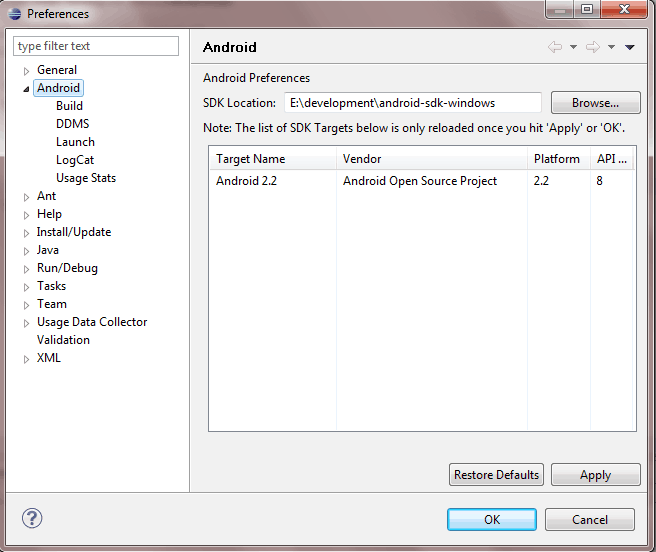The height and width of the screenshot is (552, 656).
Task: Click the Cancel button
Action: tap(589, 519)
